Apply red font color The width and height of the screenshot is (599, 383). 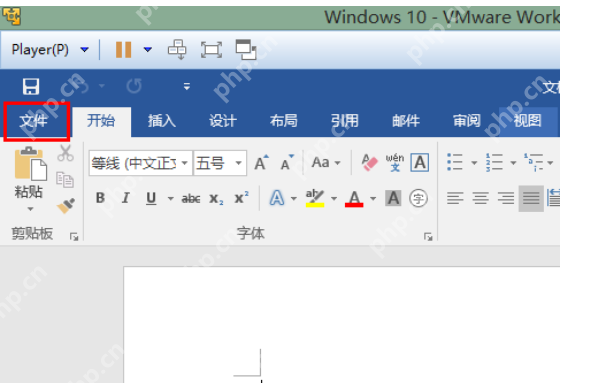354,199
